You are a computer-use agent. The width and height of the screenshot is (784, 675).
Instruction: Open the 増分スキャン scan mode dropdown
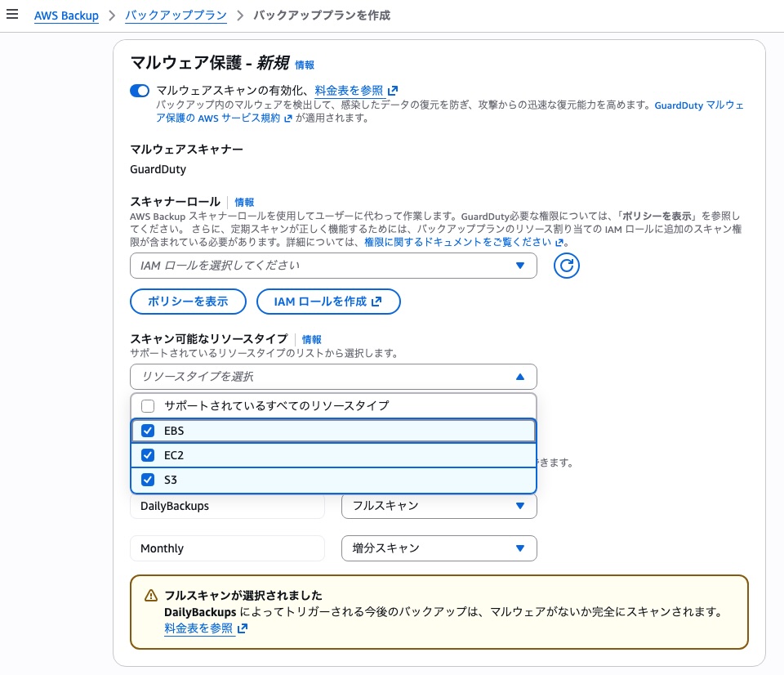click(439, 548)
